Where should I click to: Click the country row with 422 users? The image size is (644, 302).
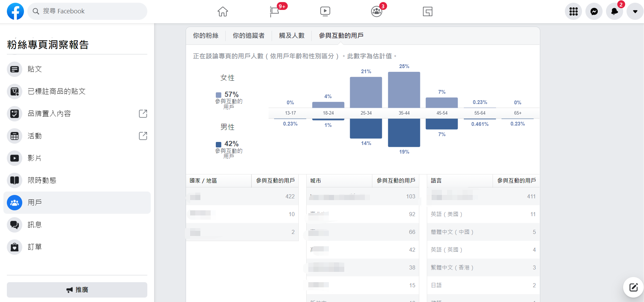242,196
